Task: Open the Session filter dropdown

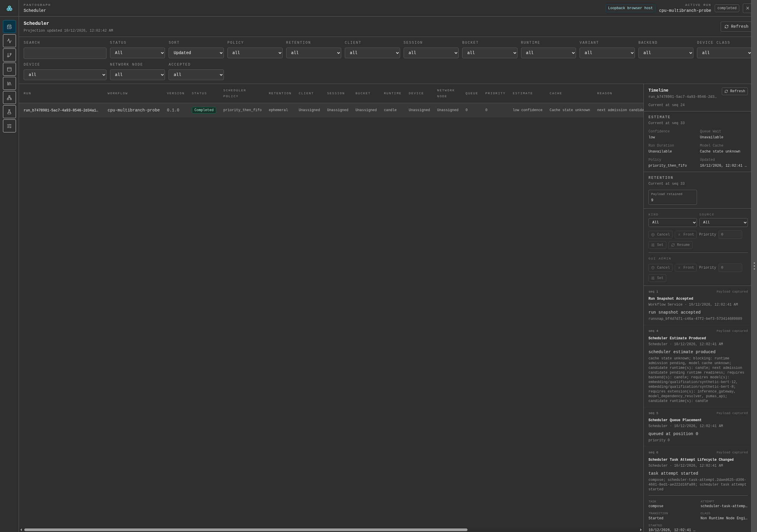Action: coord(431,53)
